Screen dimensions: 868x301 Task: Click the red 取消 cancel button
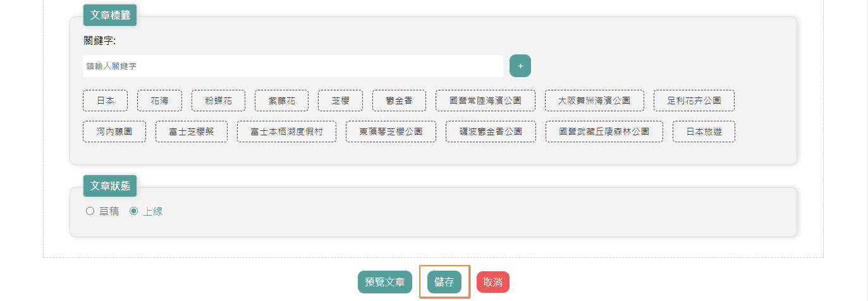[492, 282]
